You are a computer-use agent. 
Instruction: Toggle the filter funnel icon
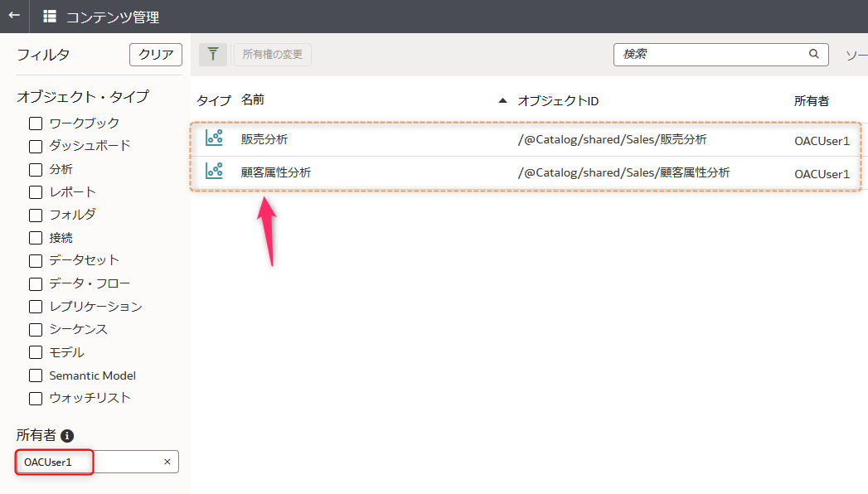(x=213, y=54)
